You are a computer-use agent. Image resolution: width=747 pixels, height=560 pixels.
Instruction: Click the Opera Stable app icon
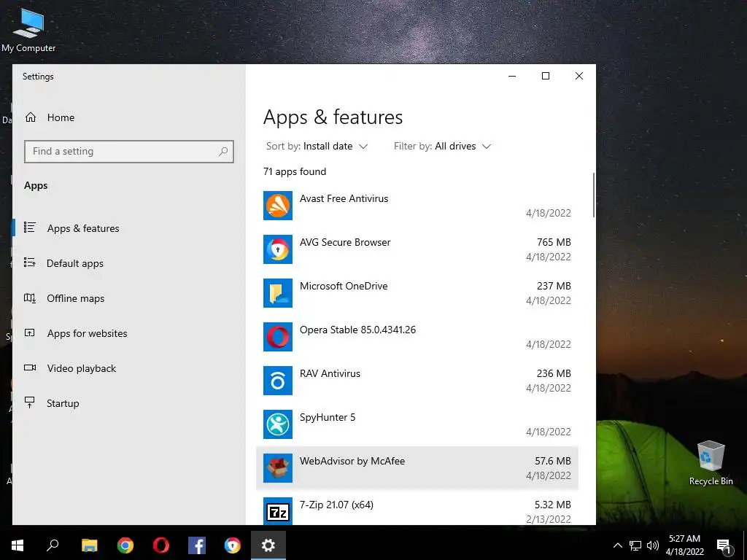click(278, 337)
